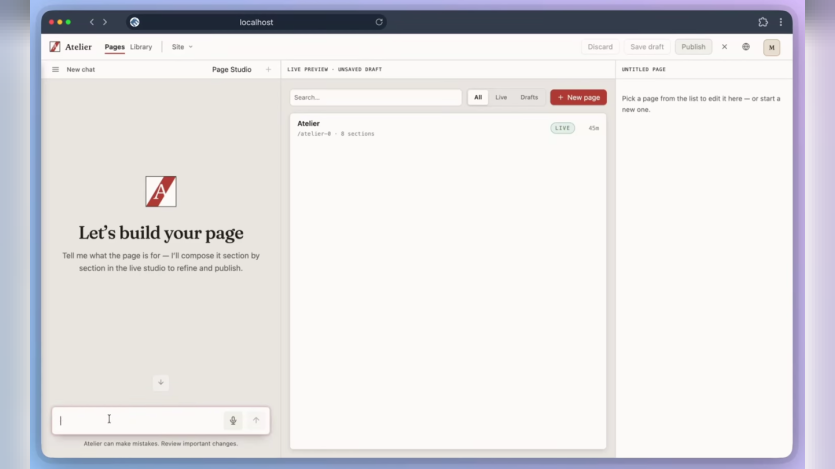
Task: Send message with the up arrow
Action: pos(256,420)
